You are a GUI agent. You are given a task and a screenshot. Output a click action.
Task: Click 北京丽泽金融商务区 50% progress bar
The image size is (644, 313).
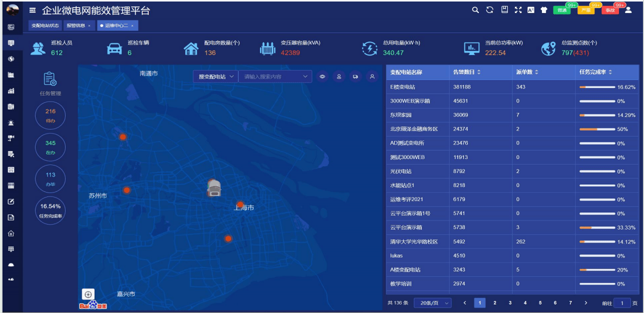(597, 129)
